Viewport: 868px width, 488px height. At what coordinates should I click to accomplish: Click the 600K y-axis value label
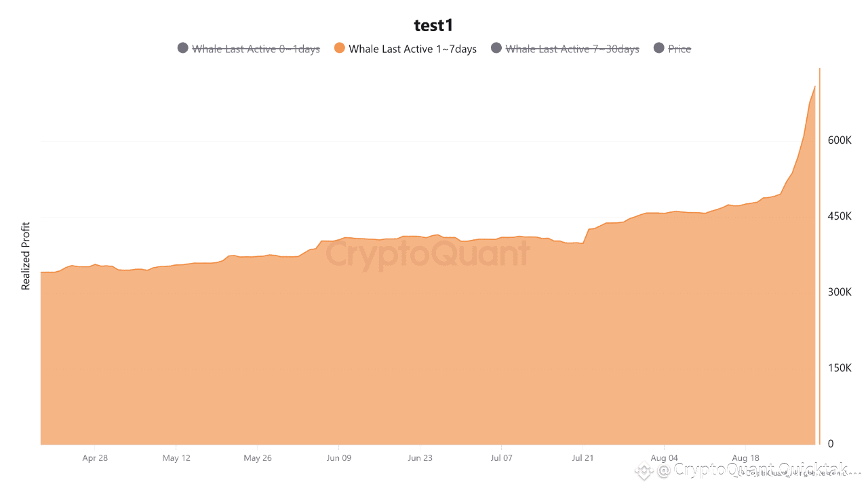click(x=840, y=140)
